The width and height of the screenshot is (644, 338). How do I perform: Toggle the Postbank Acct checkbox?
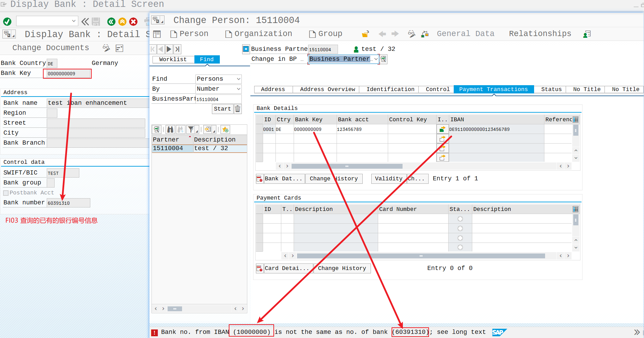coord(6,193)
